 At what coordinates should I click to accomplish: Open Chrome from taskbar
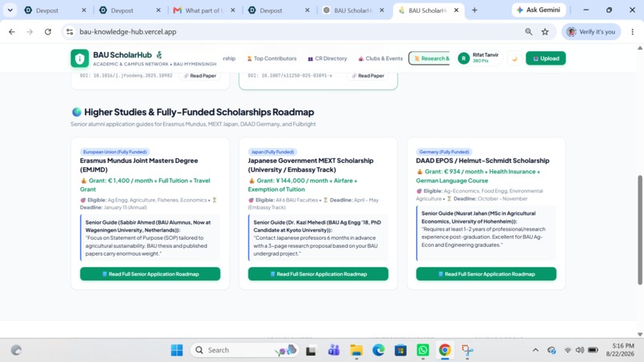(x=445, y=350)
